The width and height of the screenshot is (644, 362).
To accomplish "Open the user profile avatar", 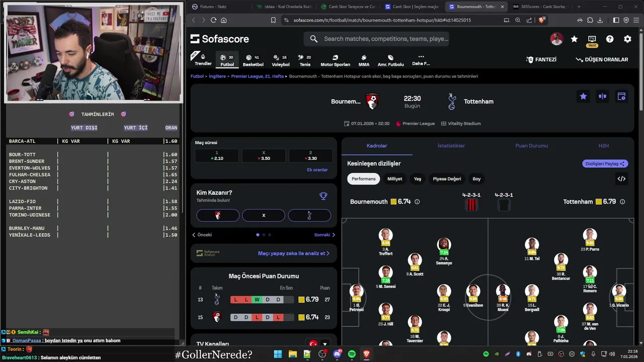I will tap(556, 39).
